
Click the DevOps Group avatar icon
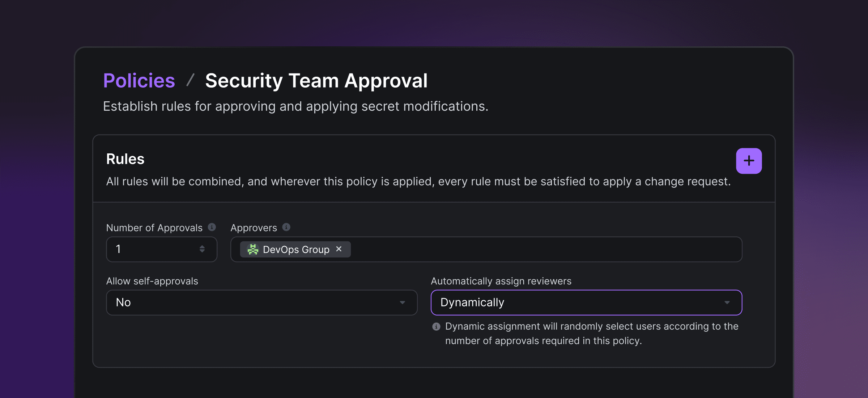coord(253,249)
